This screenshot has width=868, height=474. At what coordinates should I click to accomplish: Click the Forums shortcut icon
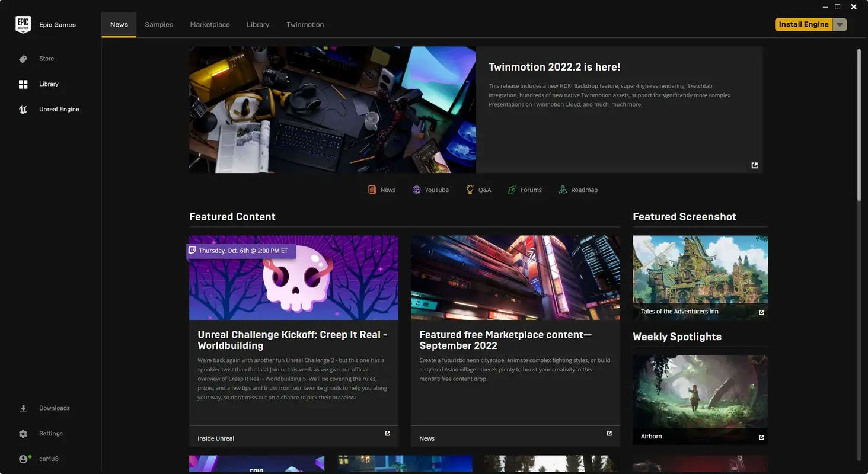point(512,190)
